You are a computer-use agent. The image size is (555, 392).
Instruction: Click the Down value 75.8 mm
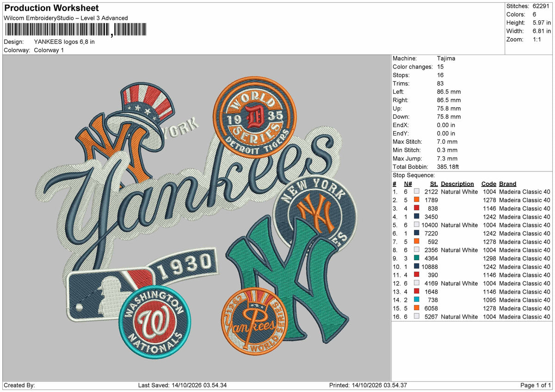click(449, 116)
